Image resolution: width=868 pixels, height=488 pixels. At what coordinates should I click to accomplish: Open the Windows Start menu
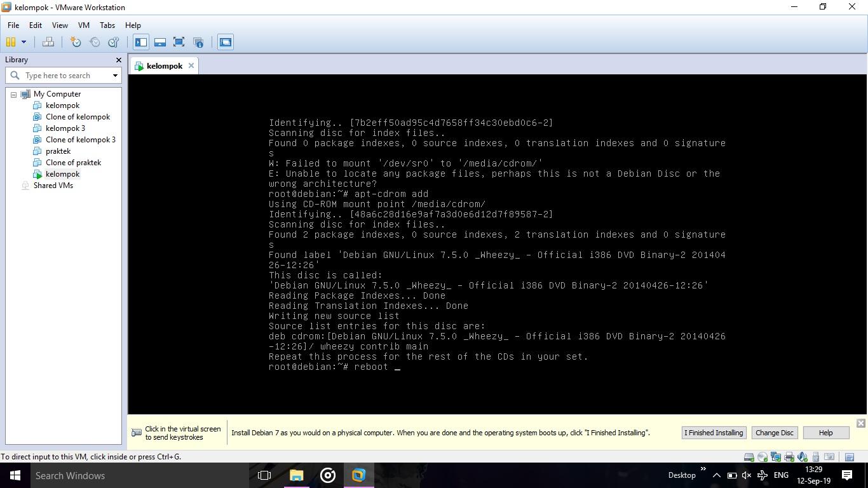click(x=15, y=475)
